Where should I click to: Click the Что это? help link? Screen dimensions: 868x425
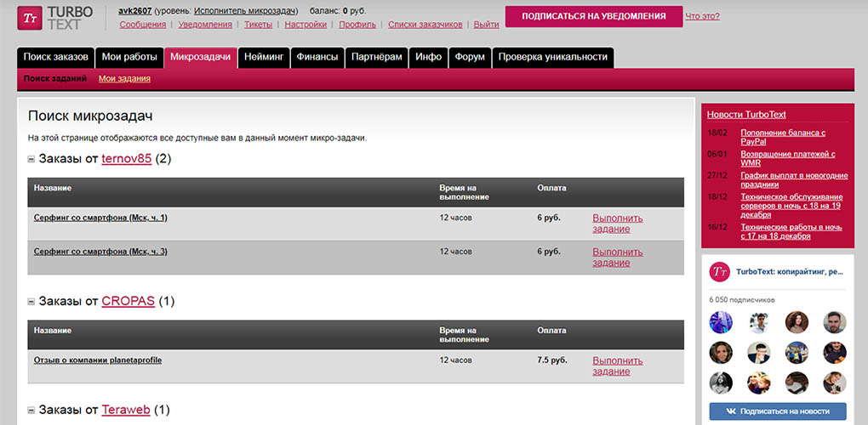(x=702, y=16)
